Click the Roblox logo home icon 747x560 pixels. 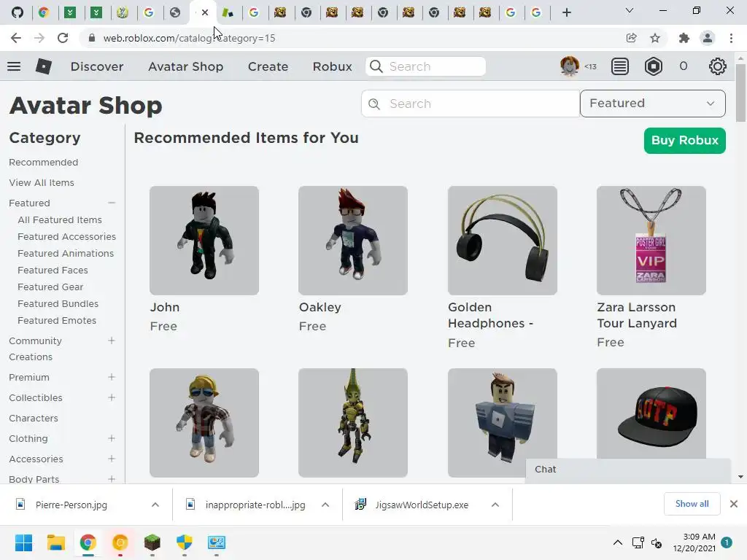[43, 66]
